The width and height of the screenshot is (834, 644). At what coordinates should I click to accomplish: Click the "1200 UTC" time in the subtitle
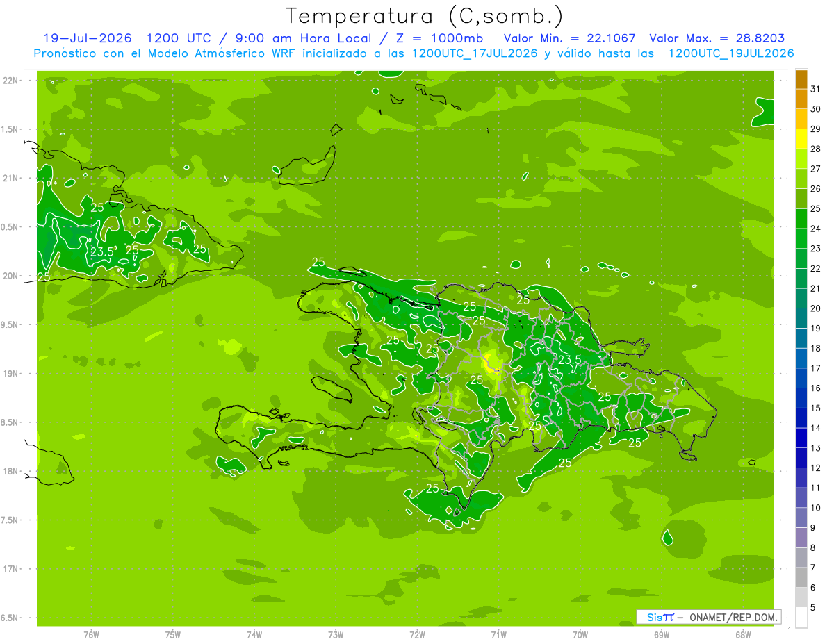pyautogui.click(x=179, y=38)
